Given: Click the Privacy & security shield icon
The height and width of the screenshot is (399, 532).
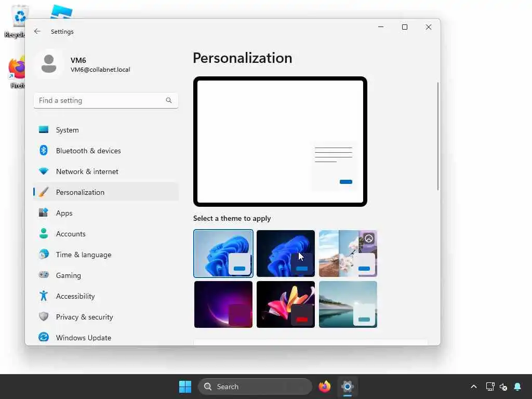Looking at the screenshot, I should (44, 316).
